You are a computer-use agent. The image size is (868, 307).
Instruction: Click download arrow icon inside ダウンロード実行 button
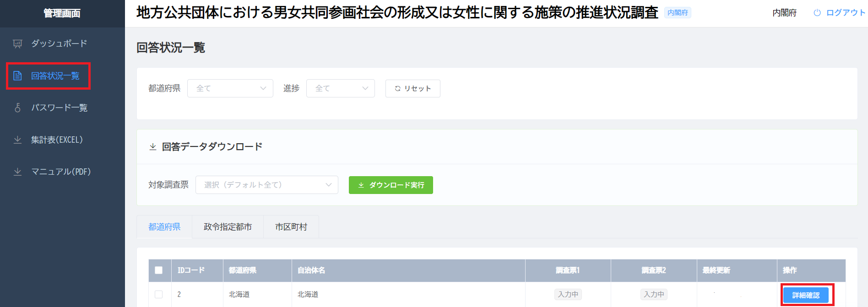coord(361,185)
